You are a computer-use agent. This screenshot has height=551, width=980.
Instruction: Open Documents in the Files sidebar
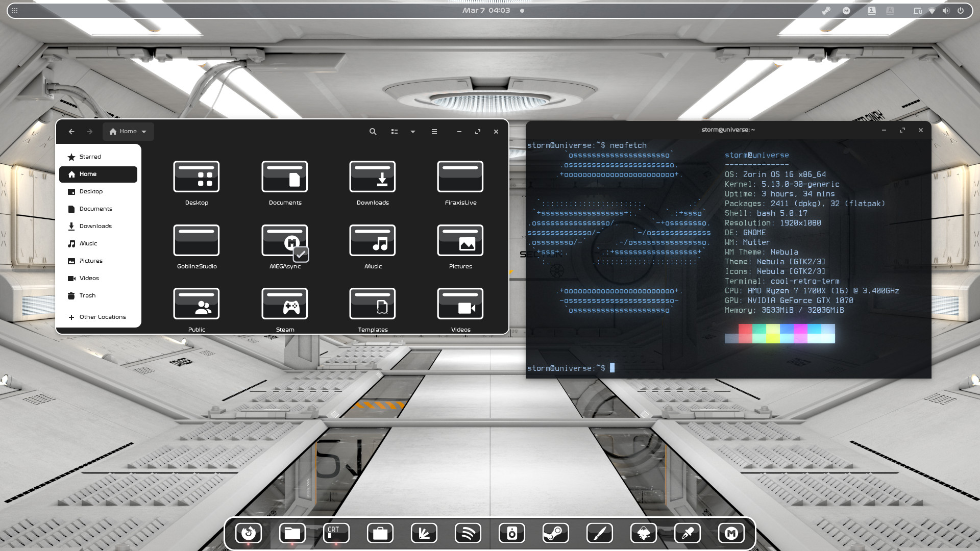98,209
